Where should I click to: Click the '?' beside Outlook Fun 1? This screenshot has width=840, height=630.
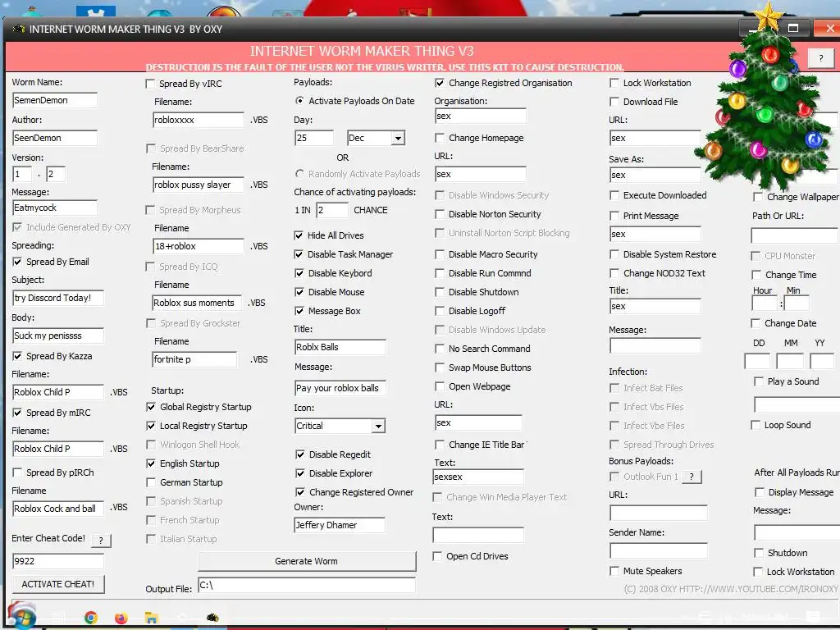[x=692, y=477]
